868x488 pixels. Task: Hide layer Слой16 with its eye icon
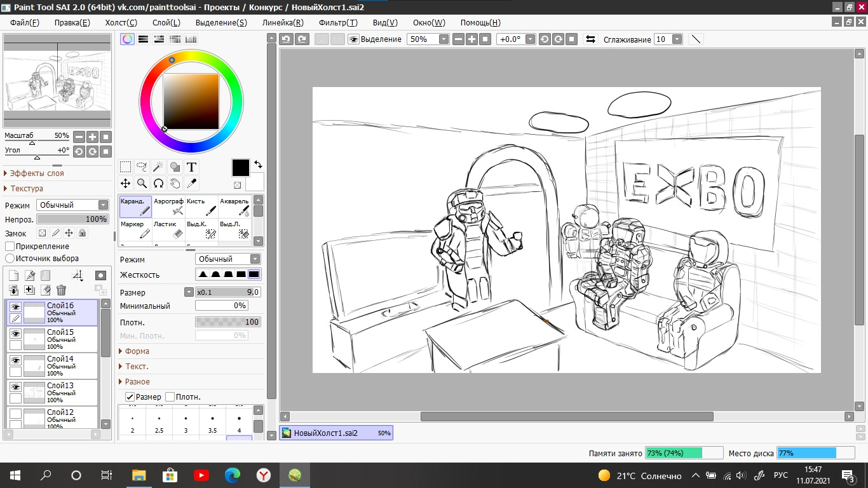(15, 307)
